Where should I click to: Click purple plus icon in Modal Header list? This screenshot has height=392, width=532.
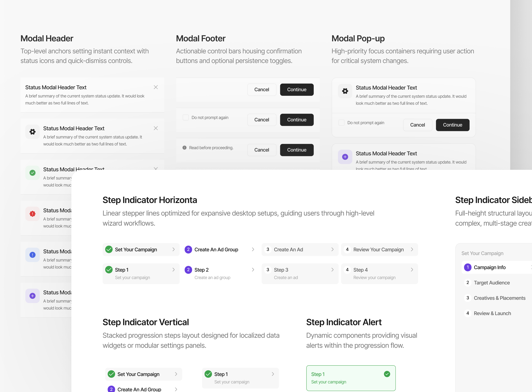pos(33,296)
